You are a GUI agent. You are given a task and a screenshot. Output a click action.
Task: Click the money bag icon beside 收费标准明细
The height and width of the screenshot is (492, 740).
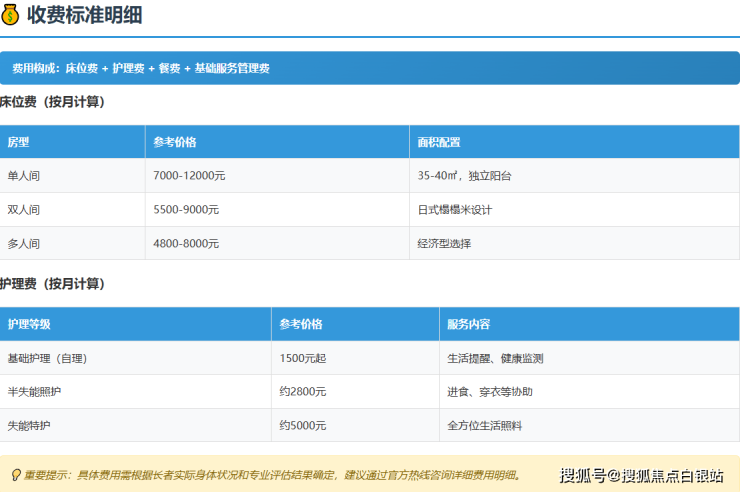click(11, 15)
